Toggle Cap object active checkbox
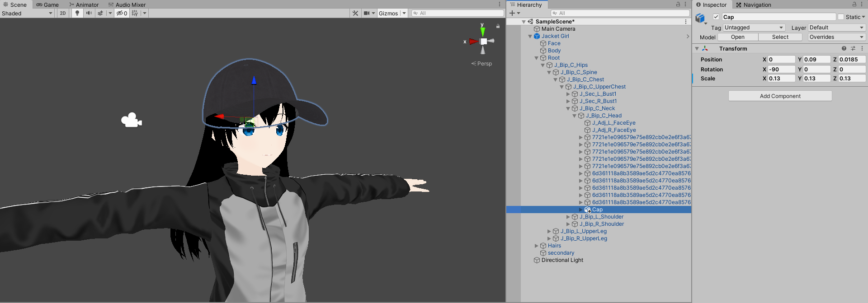Screen dimensions: 868x303 716,17
